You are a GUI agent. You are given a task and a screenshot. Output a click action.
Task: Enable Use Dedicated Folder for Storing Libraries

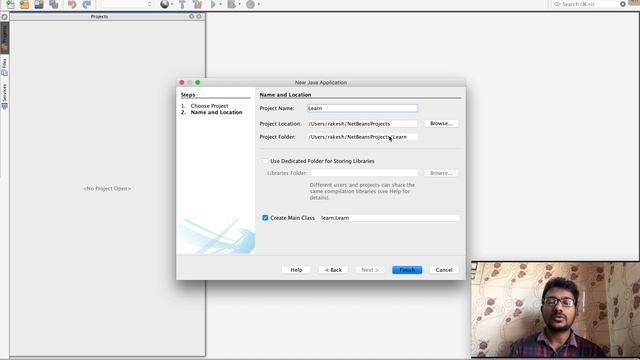coord(265,161)
